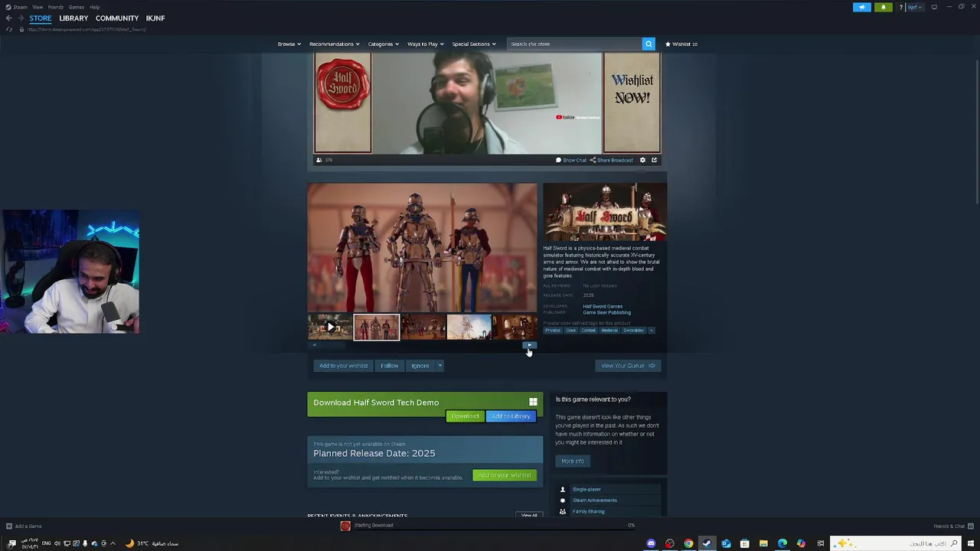Select the highlighted three-knights screenshot thumbnail
Image resolution: width=980 pixels, height=551 pixels.
376,327
